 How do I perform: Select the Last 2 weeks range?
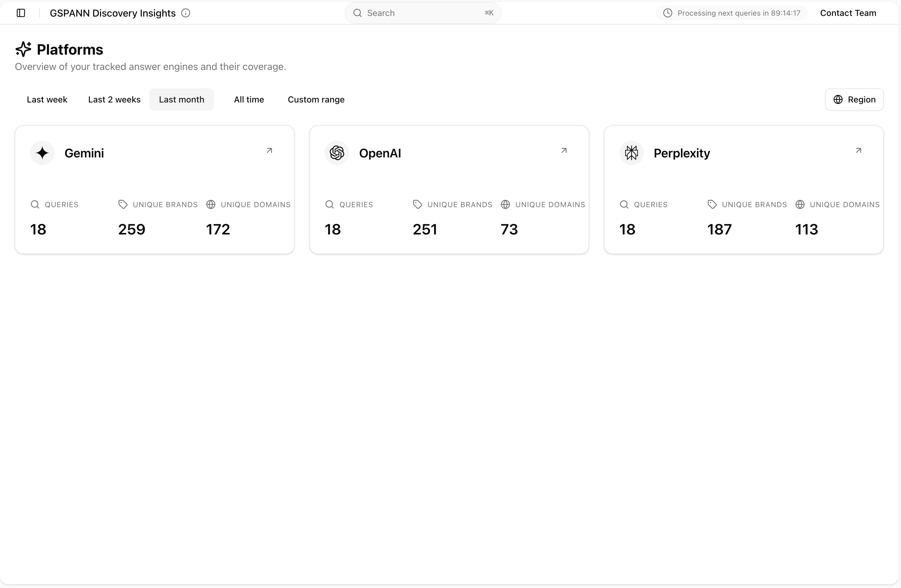(114, 99)
